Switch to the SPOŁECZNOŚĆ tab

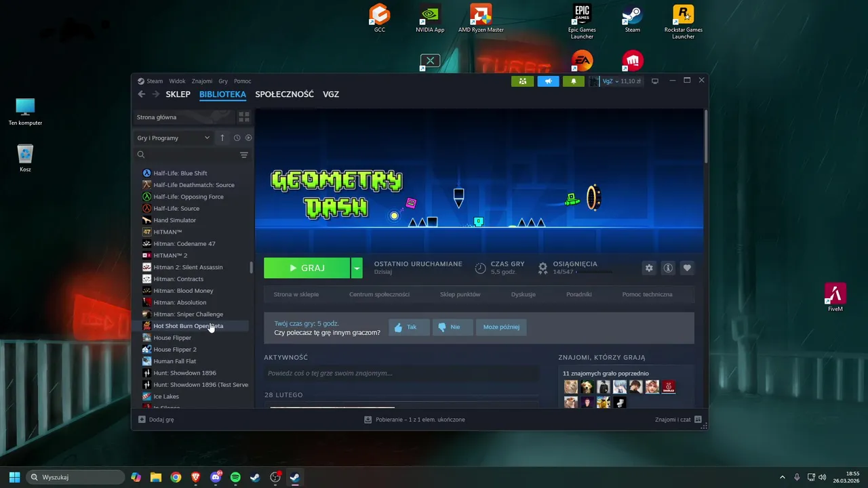tap(284, 94)
